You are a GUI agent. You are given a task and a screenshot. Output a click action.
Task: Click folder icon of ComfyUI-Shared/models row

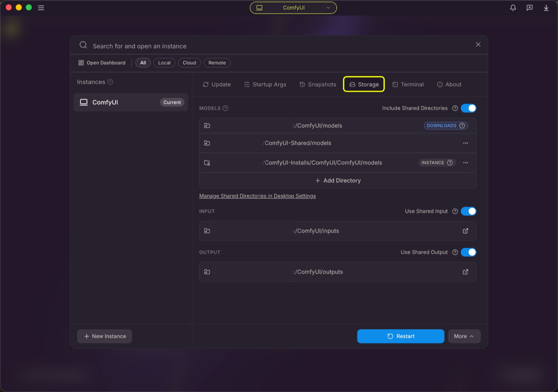[x=207, y=143]
